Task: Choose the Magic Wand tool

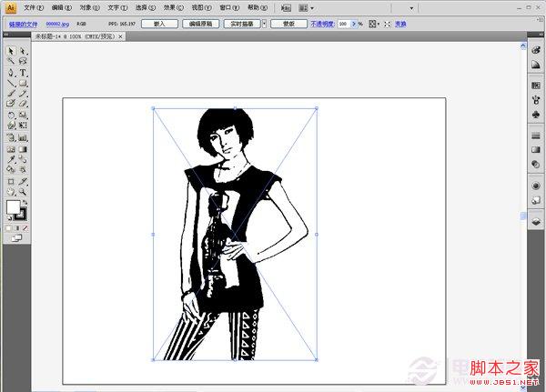Action: (x=11, y=61)
